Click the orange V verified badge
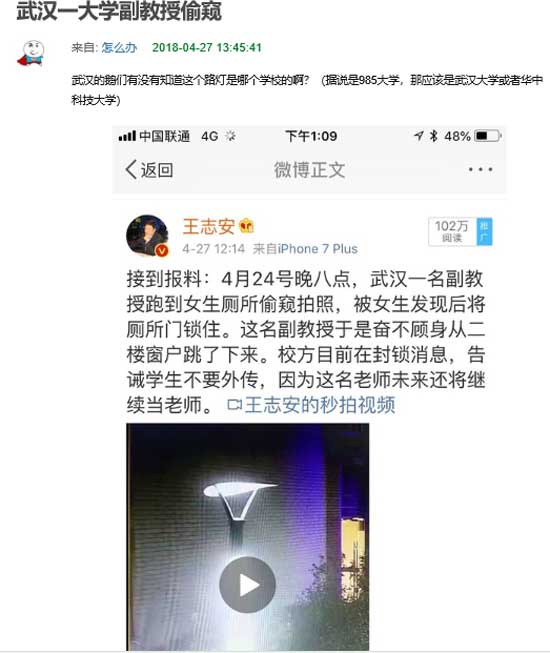 (x=162, y=250)
